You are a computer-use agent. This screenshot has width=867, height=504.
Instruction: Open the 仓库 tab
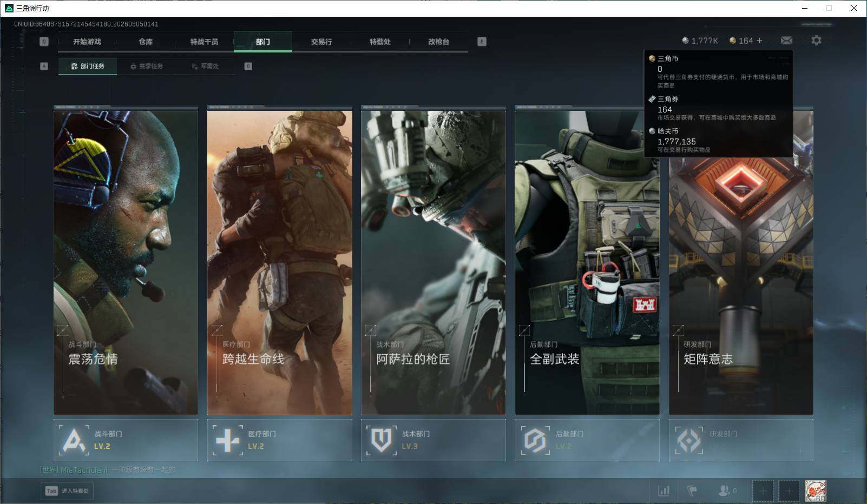pyautogui.click(x=146, y=42)
